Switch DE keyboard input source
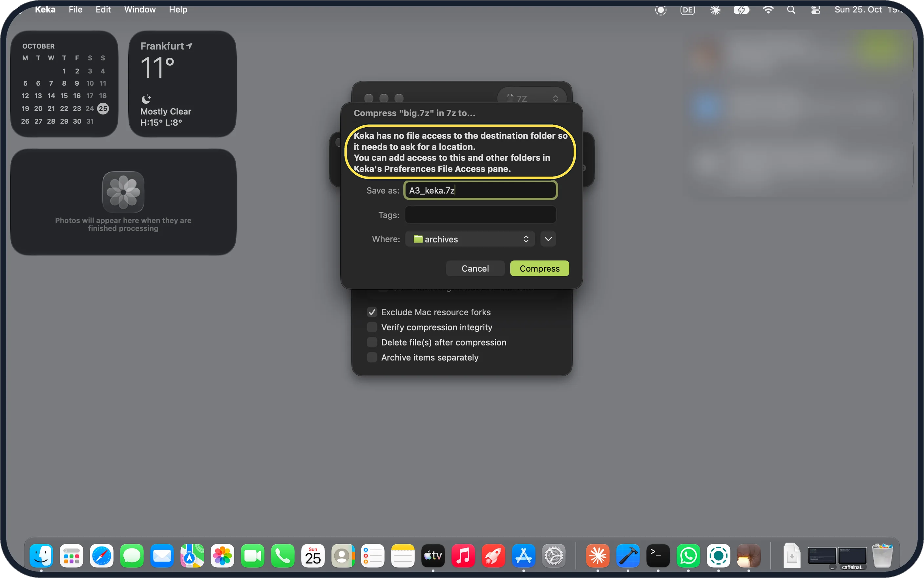The width and height of the screenshot is (924, 578). 688,10
